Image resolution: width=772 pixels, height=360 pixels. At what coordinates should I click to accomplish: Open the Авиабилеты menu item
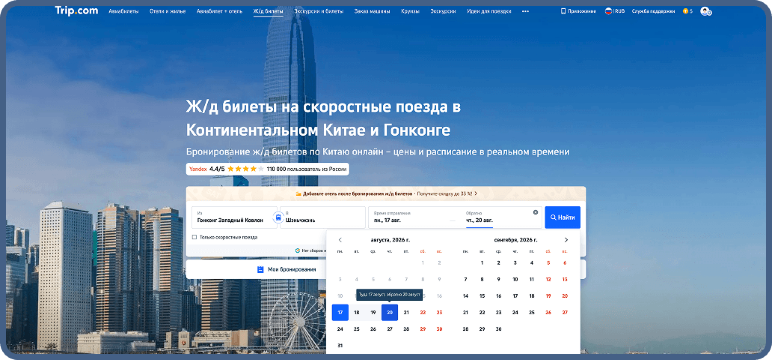coord(124,11)
